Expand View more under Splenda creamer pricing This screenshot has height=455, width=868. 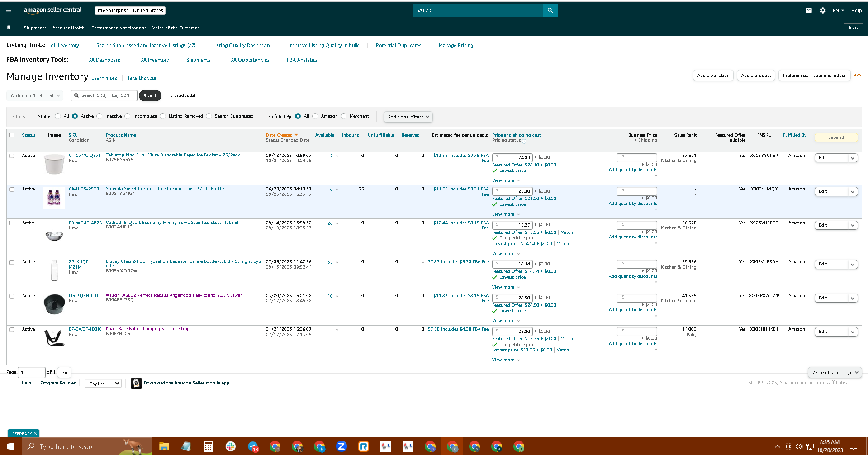[506, 214]
